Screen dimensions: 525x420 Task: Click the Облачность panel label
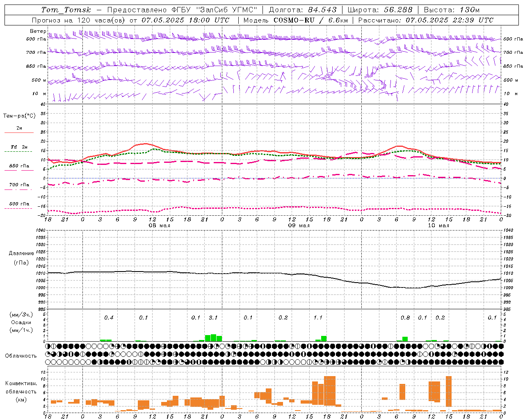pos(21,356)
